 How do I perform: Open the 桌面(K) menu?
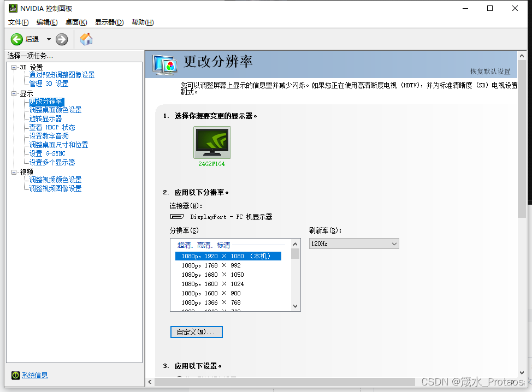click(76, 22)
